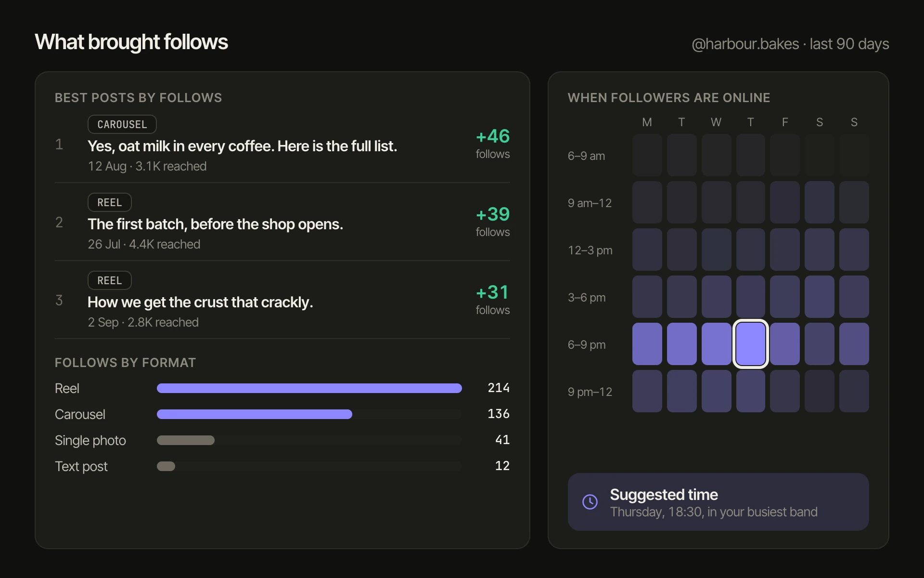
Task: Click the Carousel count 136
Action: (499, 414)
